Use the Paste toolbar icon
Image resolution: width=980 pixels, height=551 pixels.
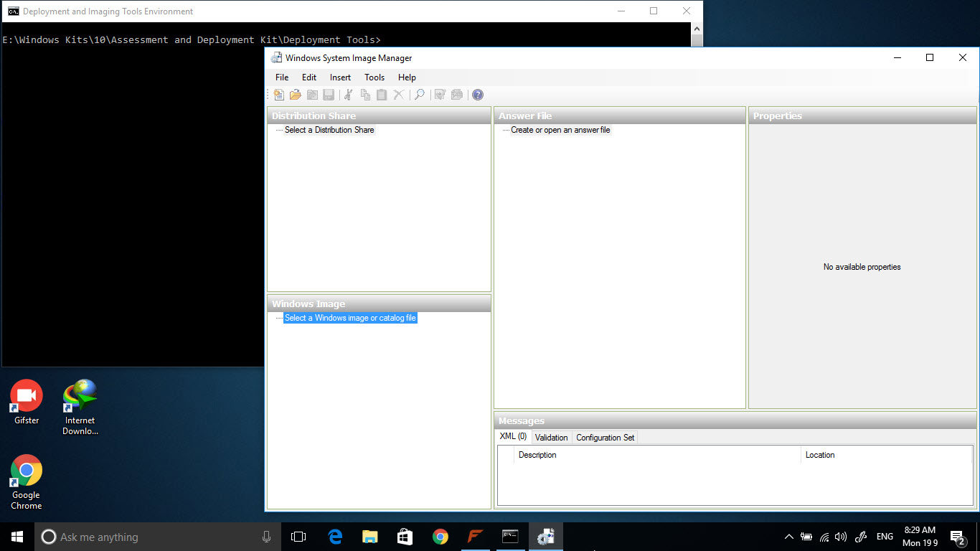(381, 94)
